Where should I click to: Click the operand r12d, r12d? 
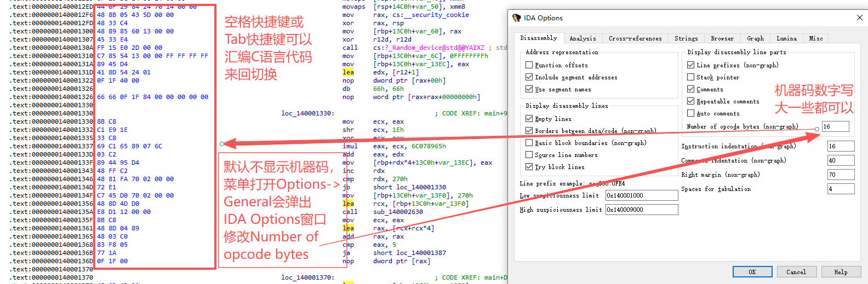pos(392,39)
